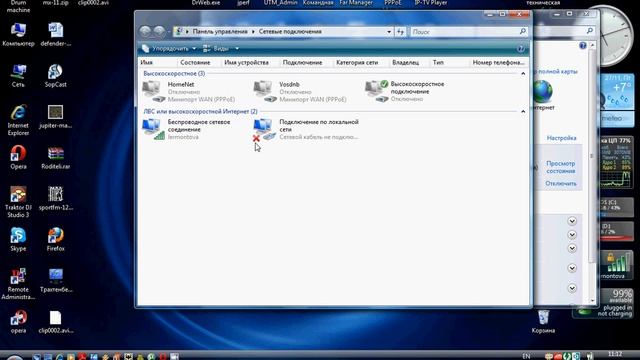This screenshot has height=360, width=640.
Task: Open the Remote Administrator desktop shortcut
Action: tap(18, 284)
